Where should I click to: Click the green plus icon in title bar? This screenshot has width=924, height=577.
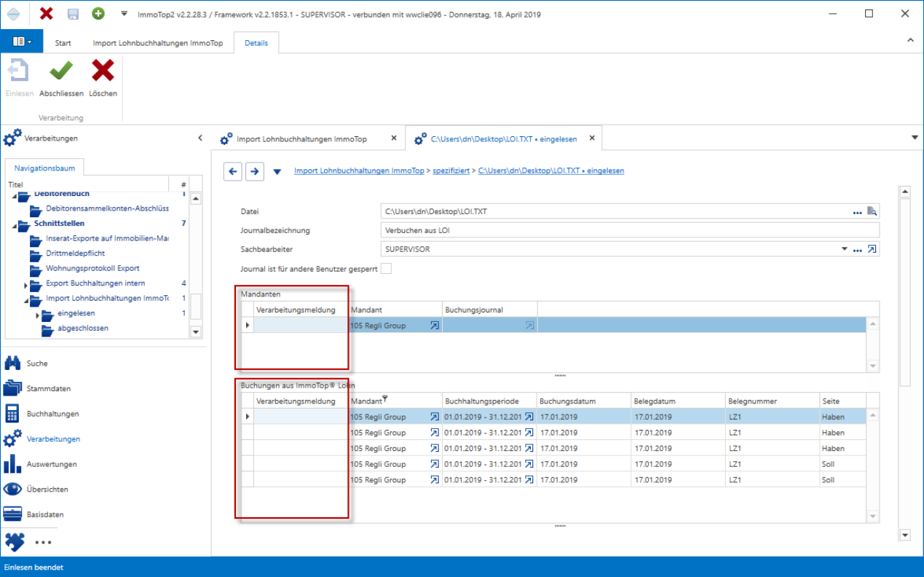tap(98, 14)
